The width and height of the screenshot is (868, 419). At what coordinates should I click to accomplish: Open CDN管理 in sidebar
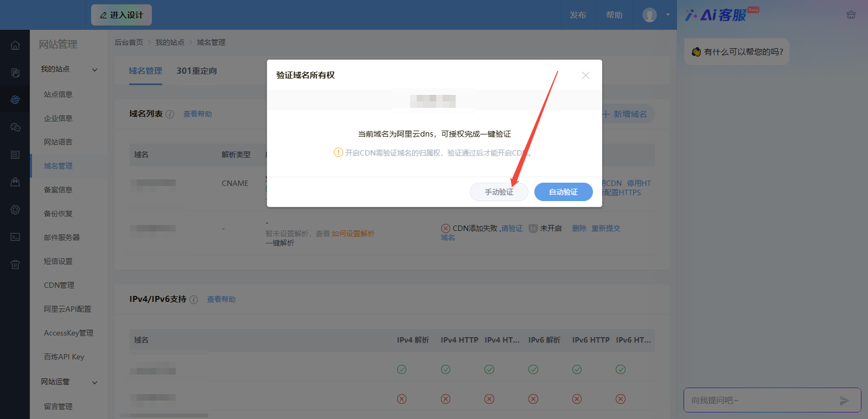(x=59, y=285)
